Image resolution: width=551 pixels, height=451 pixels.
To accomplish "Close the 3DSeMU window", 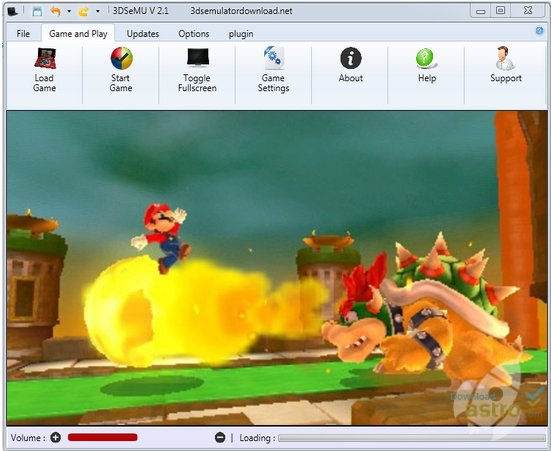I will pyautogui.click(x=528, y=11).
